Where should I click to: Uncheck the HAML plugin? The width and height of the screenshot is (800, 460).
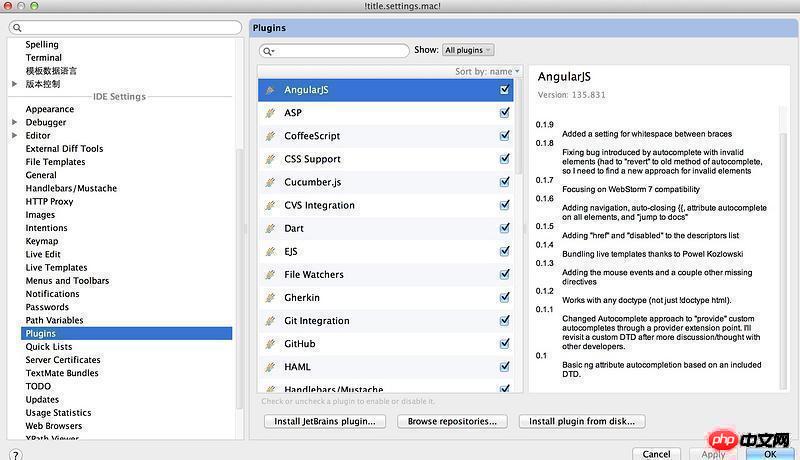point(505,366)
